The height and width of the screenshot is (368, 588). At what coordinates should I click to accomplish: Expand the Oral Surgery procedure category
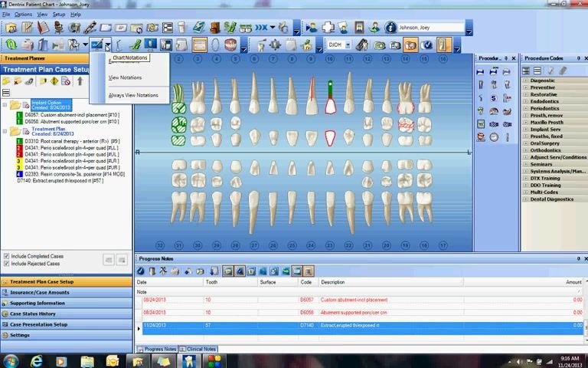525,143
